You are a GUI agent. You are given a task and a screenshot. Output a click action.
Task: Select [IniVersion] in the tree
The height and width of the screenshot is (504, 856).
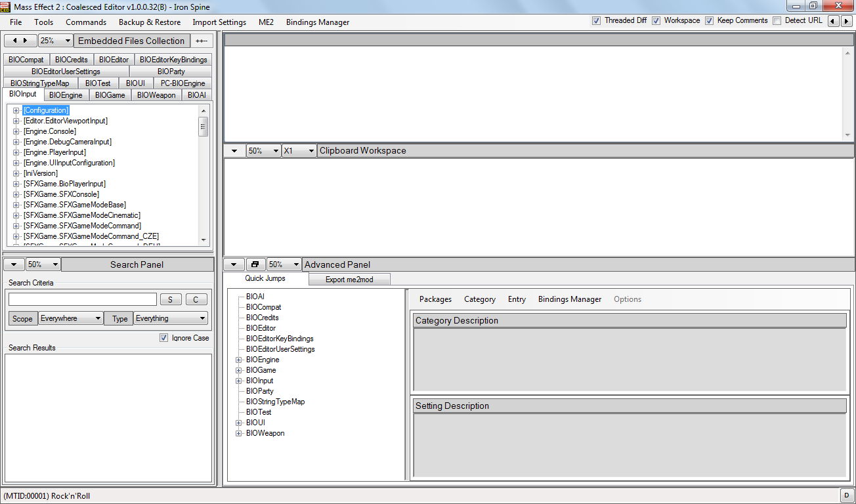click(41, 173)
